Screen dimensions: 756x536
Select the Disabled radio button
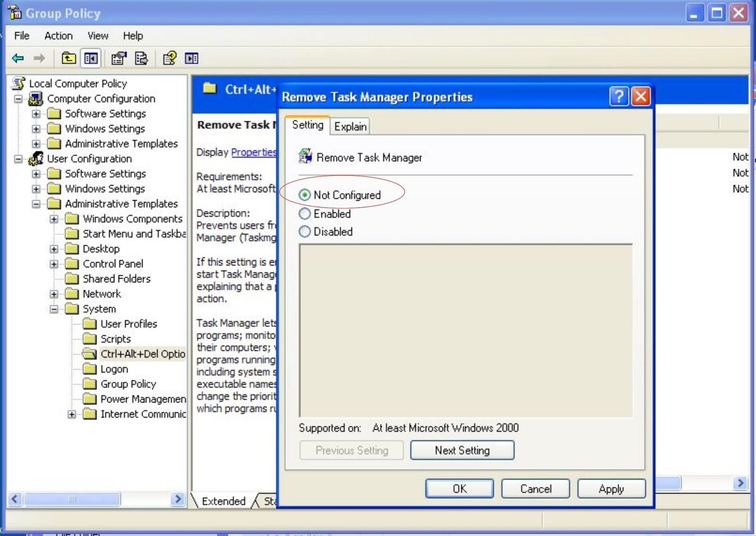[305, 231]
